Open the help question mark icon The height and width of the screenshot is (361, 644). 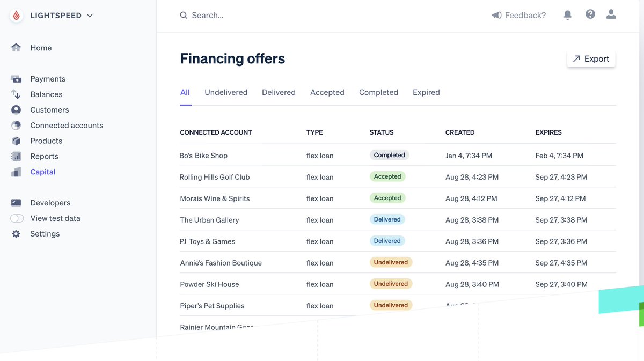[x=590, y=14]
